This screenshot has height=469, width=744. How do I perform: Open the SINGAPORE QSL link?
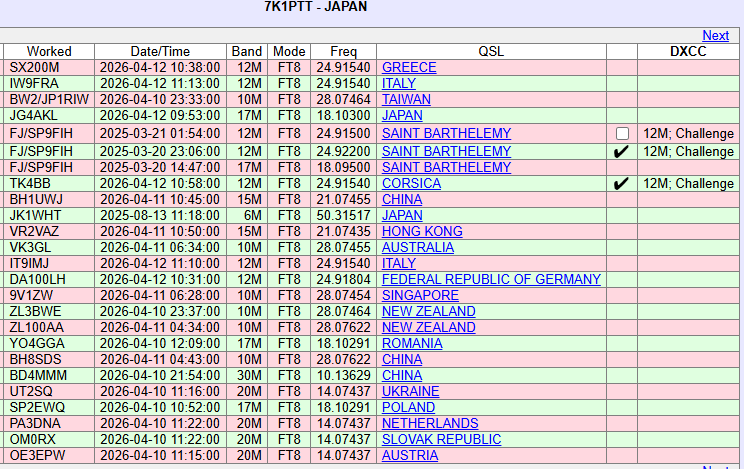(x=420, y=296)
